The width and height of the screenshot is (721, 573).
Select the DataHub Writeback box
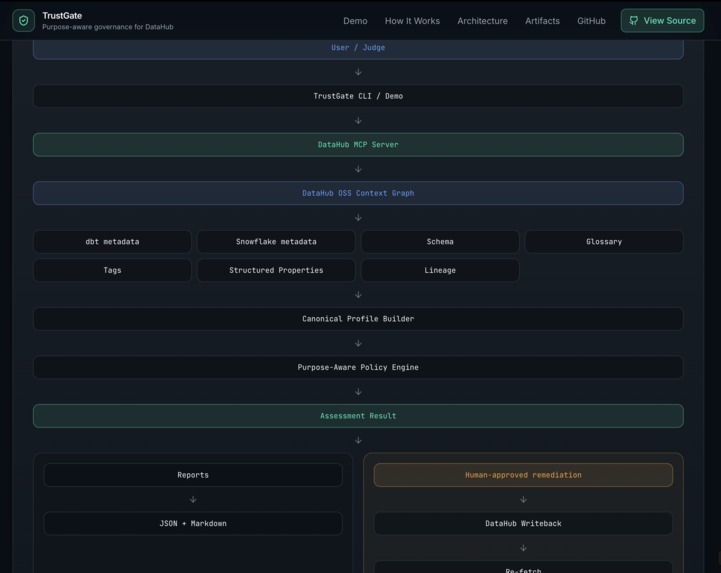coord(523,524)
